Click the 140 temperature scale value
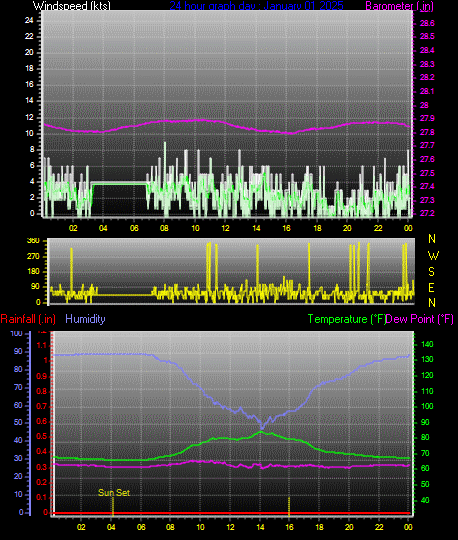The width and height of the screenshot is (458, 540). pyautogui.click(x=427, y=344)
